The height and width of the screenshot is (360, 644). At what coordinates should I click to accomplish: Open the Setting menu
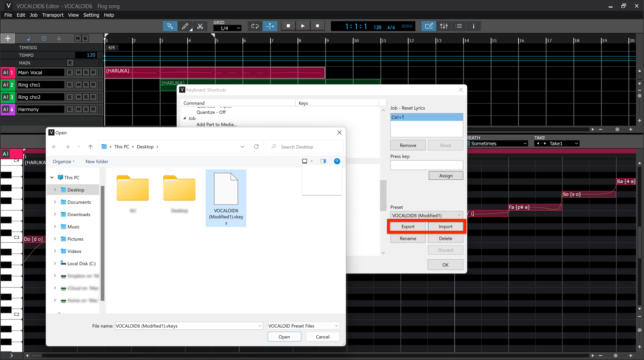pyautogui.click(x=91, y=15)
